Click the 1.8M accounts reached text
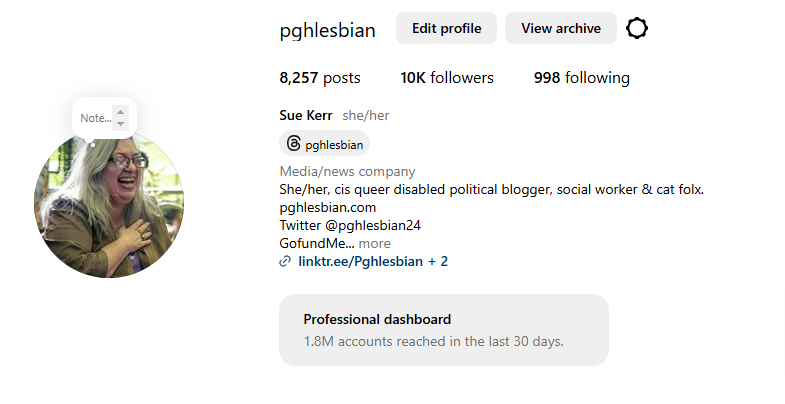 pyautogui.click(x=433, y=341)
